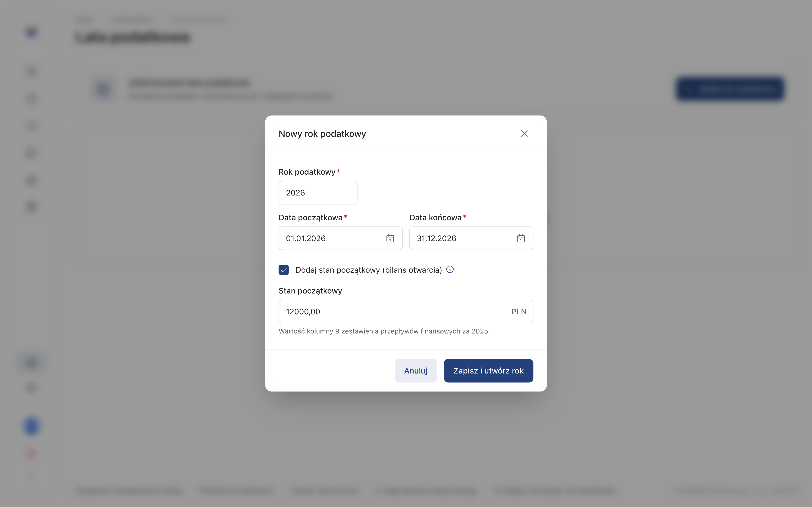Click the Stan początkowy field label

pos(310,291)
